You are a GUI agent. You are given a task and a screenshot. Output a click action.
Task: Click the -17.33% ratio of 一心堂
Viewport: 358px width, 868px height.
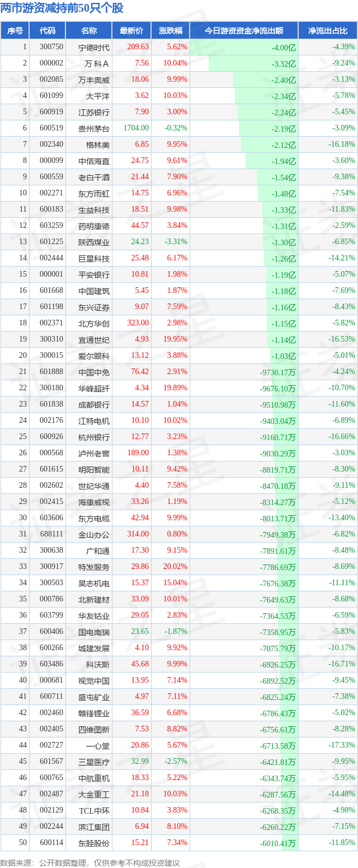click(x=342, y=745)
